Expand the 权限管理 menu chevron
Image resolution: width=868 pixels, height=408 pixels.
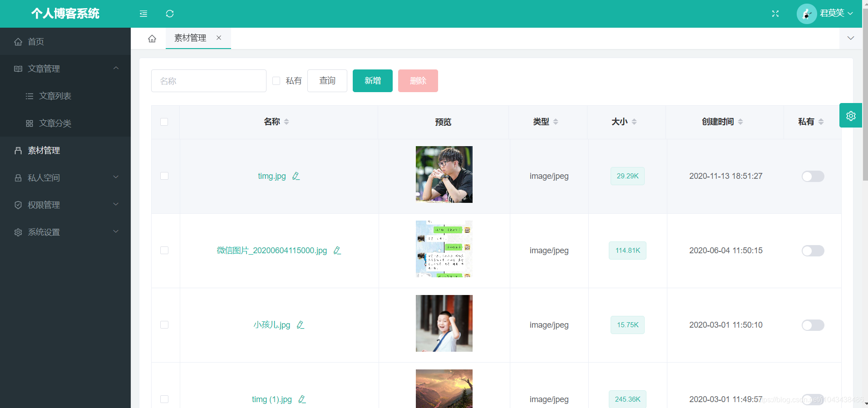click(x=116, y=204)
